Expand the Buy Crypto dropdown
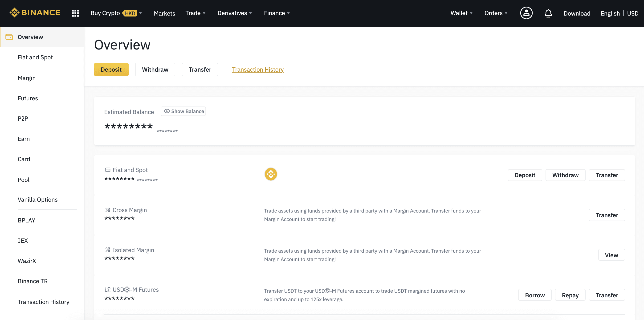This screenshot has height=320, width=644. [116, 13]
